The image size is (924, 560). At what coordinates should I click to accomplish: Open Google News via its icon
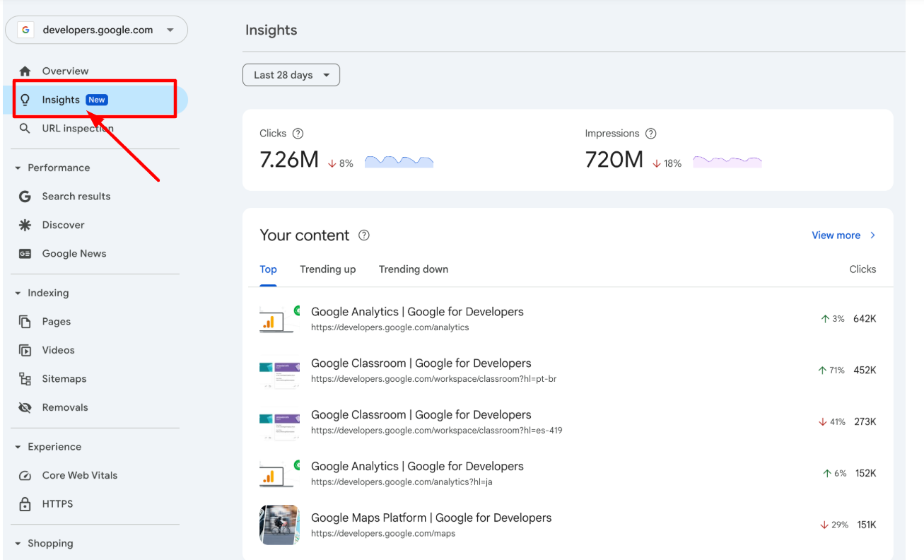pyautogui.click(x=25, y=253)
